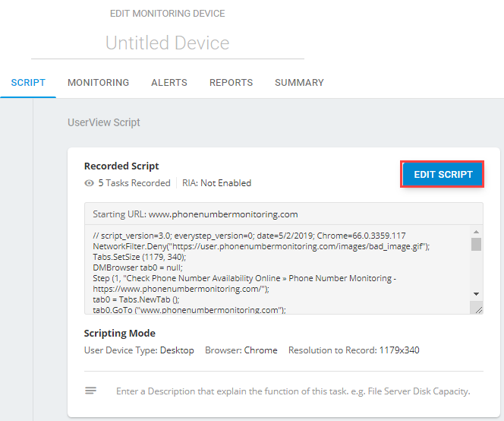The width and height of the screenshot is (504, 421).
Task: Open the Monitoring tab
Action: 98,83
